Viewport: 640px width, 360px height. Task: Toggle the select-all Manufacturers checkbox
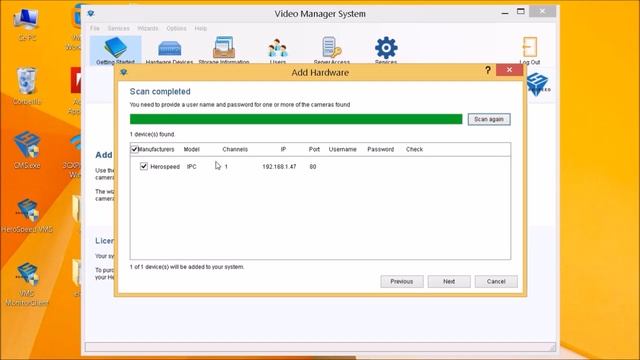[x=134, y=149]
